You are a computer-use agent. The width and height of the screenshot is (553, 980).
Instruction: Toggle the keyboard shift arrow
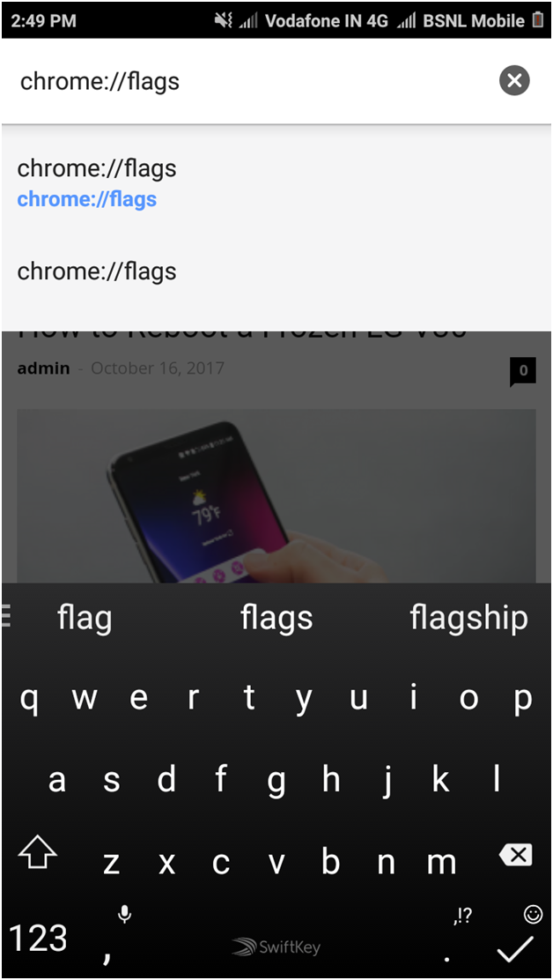point(38,854)
